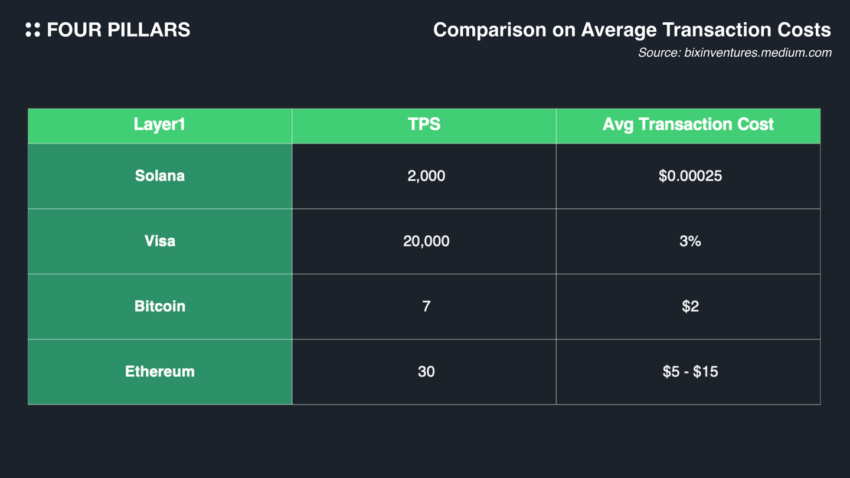Screen dimensions: 850x478
Task: Click Bitcoin's $2 transaction cost
Action: pyautogui.click(x=688, y=306)
